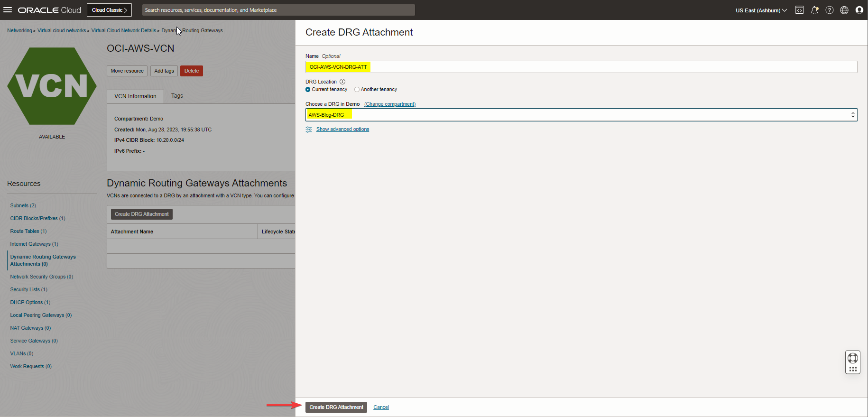This screenshot has height=417, width=868.
Task: Click the attachment Name input field
Action: 581,67
